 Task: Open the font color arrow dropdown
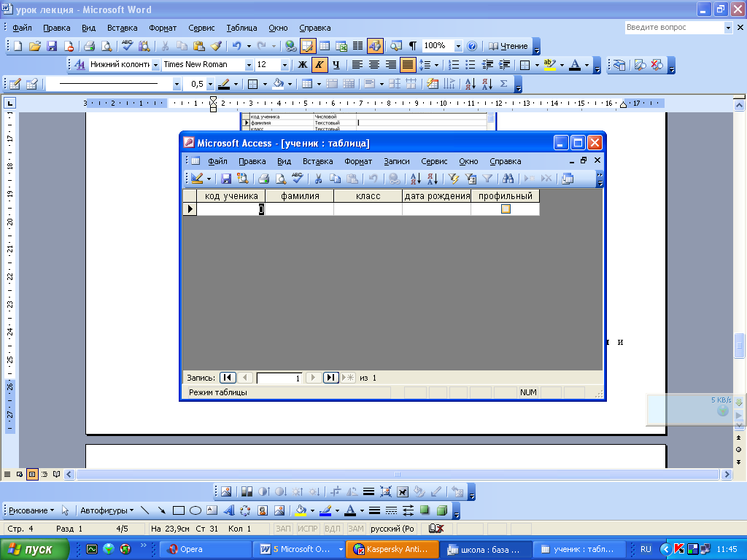(587, 65)
